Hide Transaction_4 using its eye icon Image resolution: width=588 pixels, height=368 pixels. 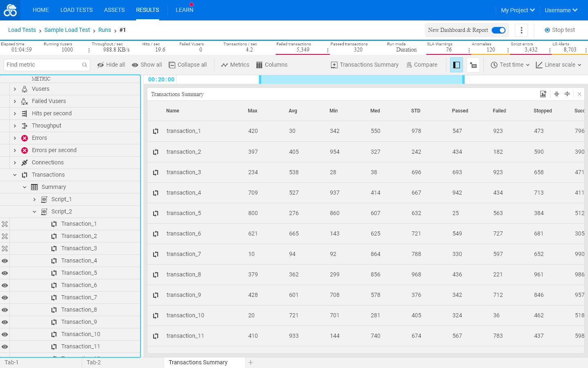tap(5, 261)
